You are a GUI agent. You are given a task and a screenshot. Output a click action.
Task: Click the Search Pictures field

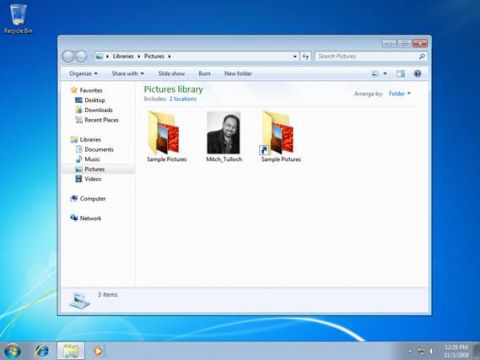[x=367, y=56]
